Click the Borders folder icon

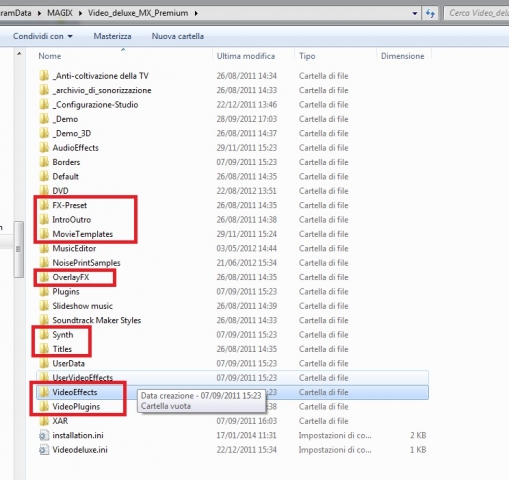tap(44, 162)
